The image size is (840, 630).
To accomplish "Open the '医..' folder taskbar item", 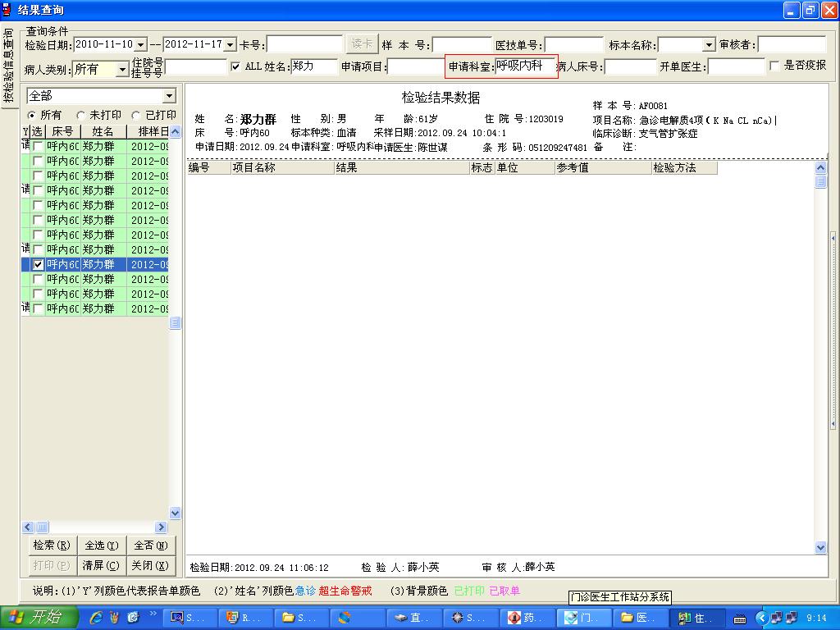I will click(x=639, y=618).
